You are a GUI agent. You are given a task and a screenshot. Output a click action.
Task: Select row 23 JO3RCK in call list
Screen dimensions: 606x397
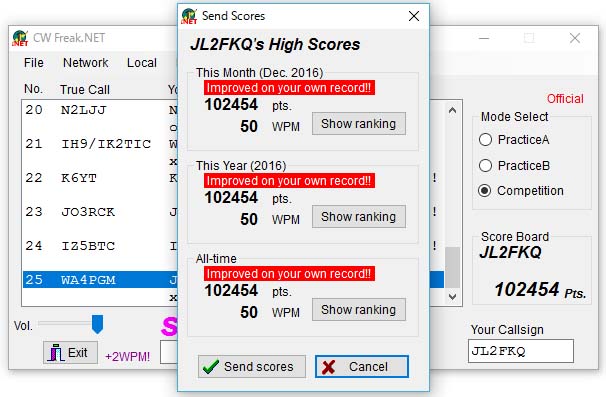click(x=100, y=212)
